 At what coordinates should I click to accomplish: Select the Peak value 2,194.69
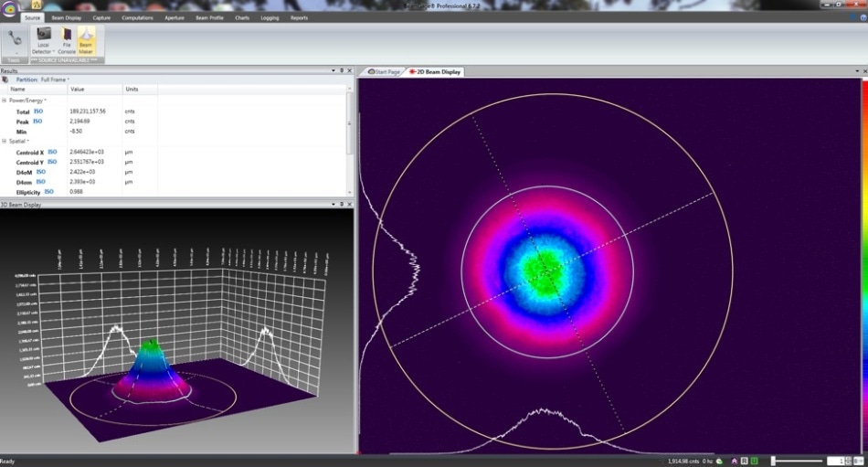[x=79, y=122]
